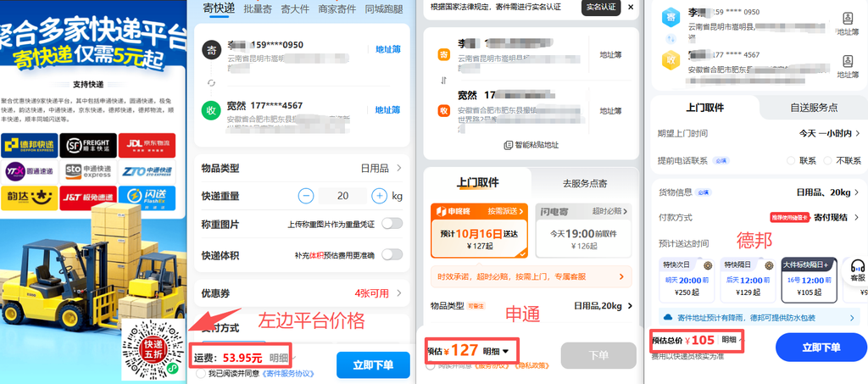This screenshot has height=384, width=868.
Task: Toggle the 称重图片 upload switch
Action: tap(392, 224)
